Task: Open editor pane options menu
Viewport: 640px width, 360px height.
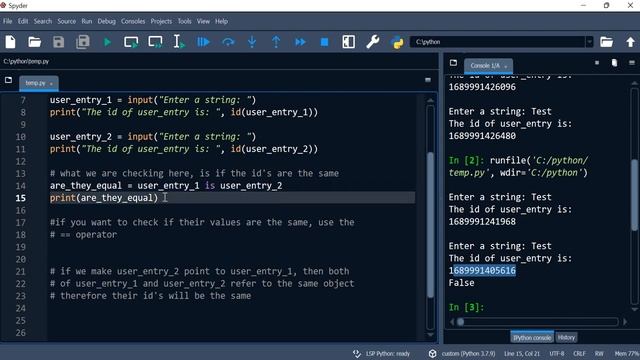Action: 428,80
